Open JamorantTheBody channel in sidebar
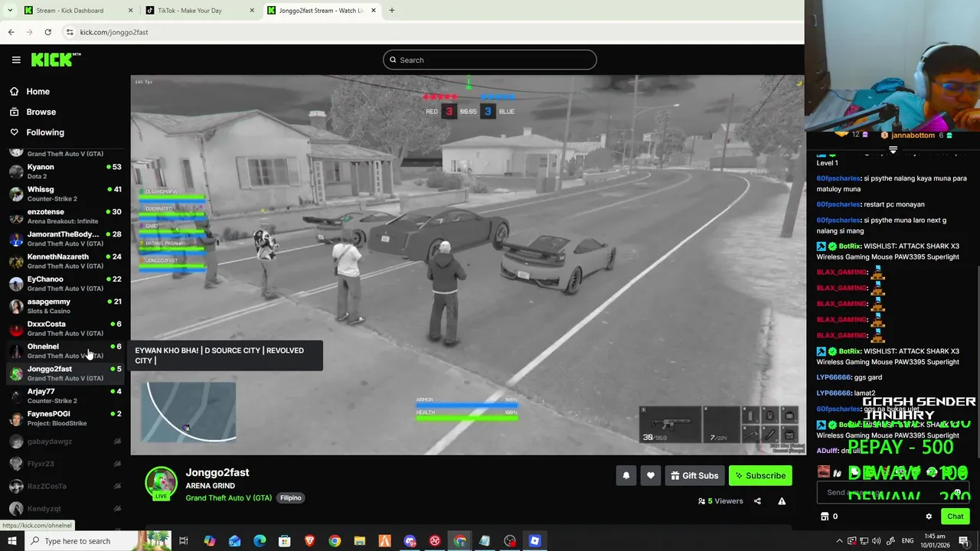Image resolution: width=980 pixels, height=551 pixels. coord(65,239)
